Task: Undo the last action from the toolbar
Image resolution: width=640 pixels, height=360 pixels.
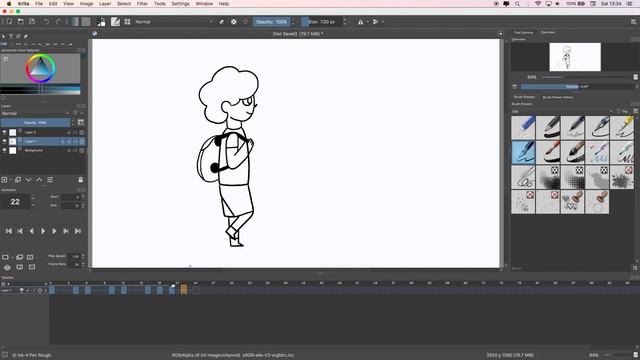Action: (x=47, y=22)
